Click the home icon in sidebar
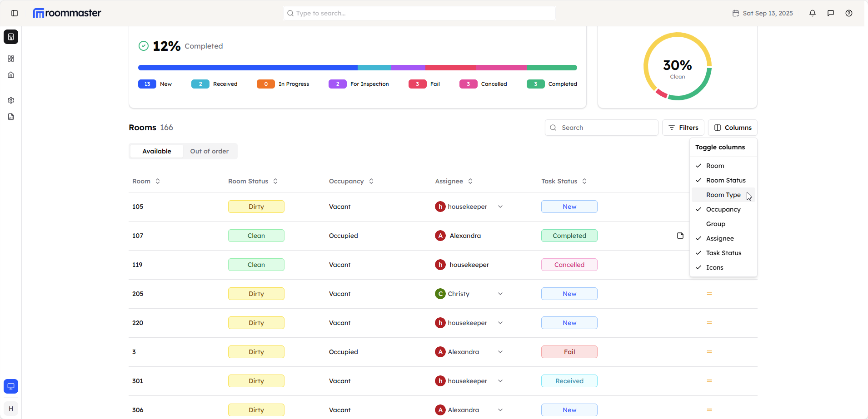The width and height of the screenshot is (868, 419). click(11, 75)
